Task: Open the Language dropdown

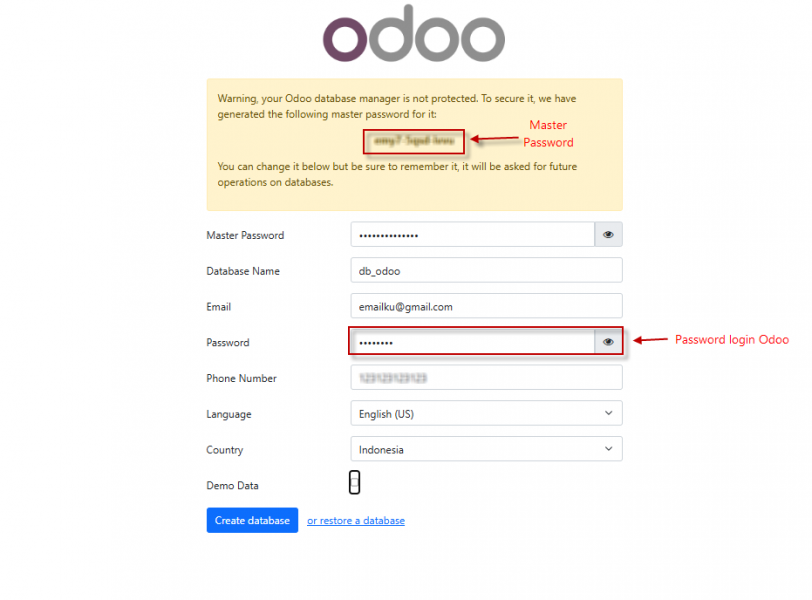Action: [486, 414]
